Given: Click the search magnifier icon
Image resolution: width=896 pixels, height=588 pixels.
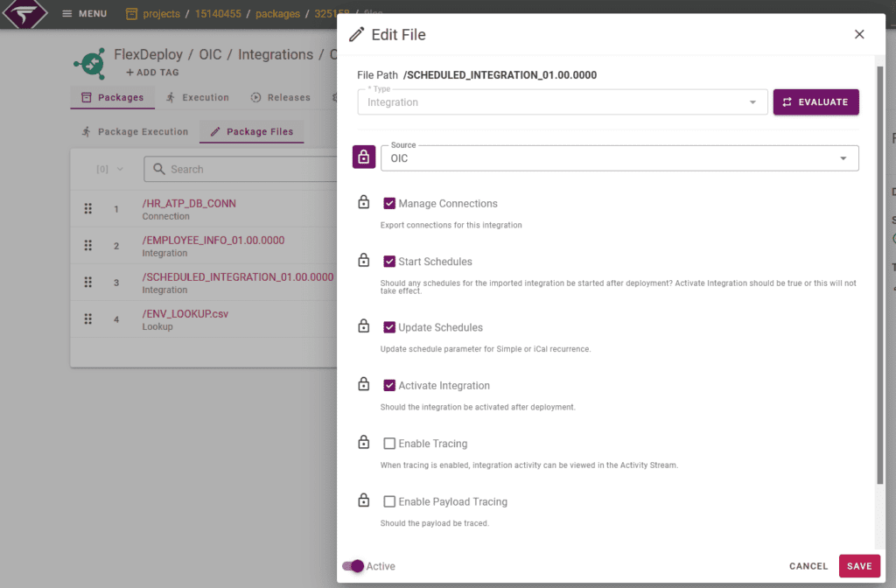Looking at the screenshot, I should pyautogui.click(x=159, y=169).
